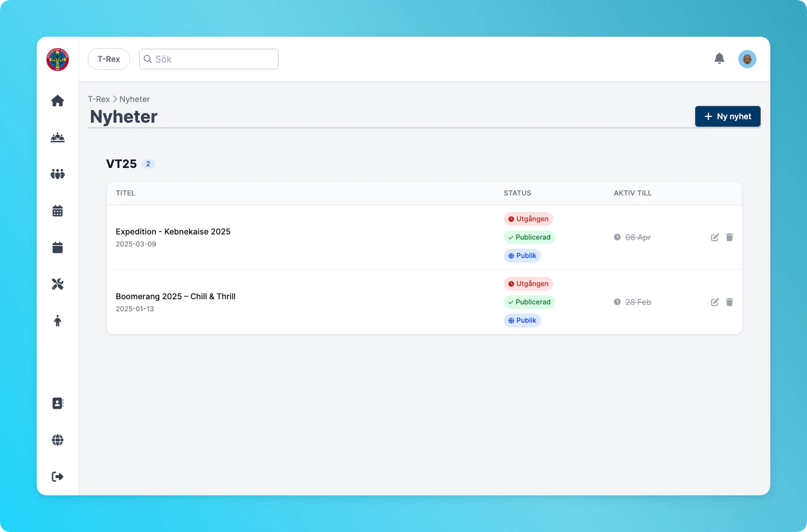
Task: Open Boomerang 2025 – Chill & Thrill title
Action: coord(175,296)
